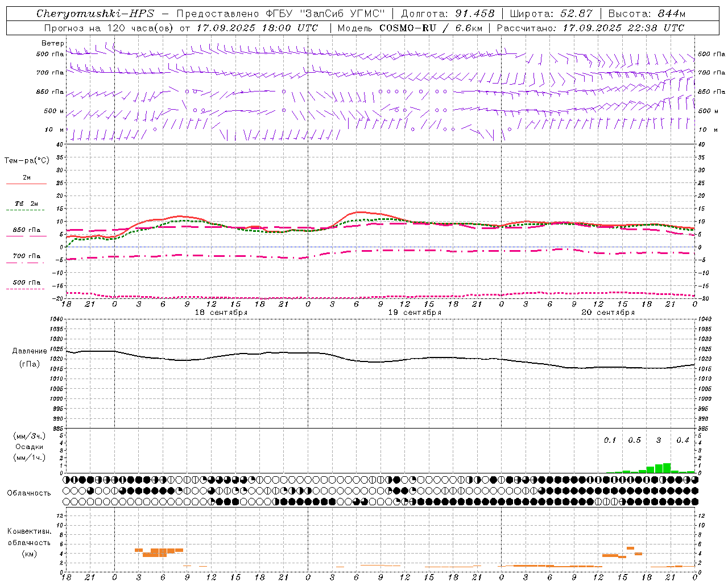This screenshot has height=582, width=728.
Task: Click the Долгота: 91.458 value
Action: coord(448,14)
